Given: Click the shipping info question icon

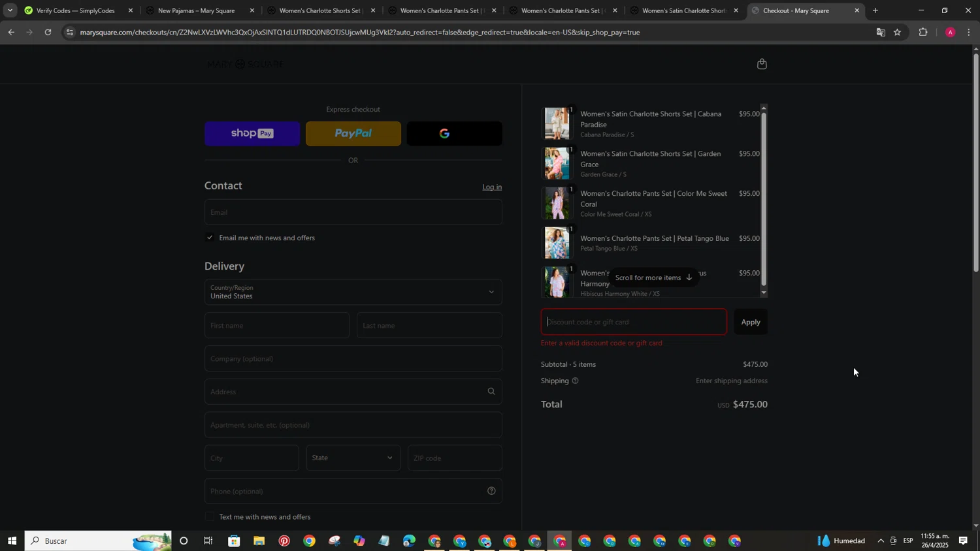Looking at the screenshot, I should pyautogui.click(x=575, y=381).
